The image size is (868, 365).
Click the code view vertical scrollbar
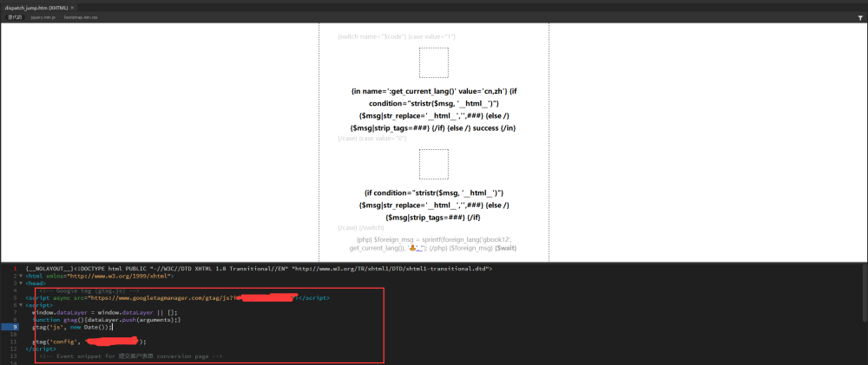[865, 293]
